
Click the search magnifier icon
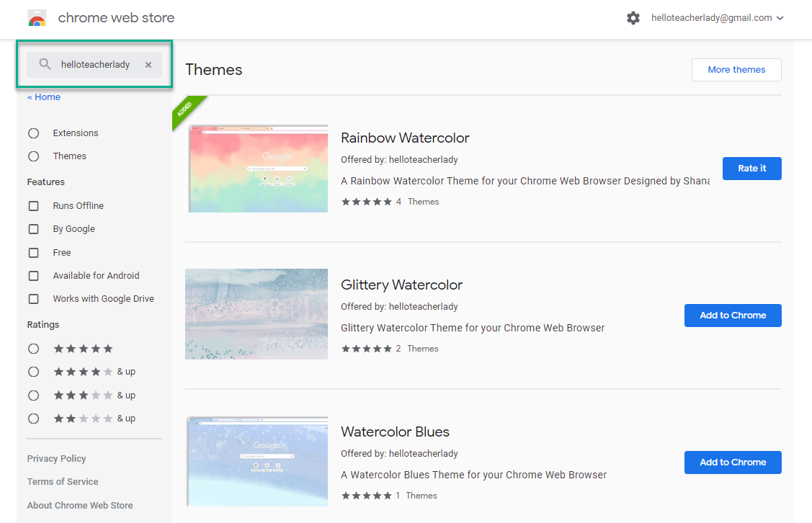(x=45, y=64)
